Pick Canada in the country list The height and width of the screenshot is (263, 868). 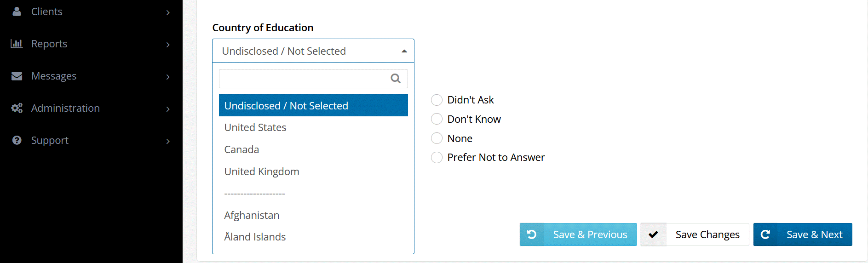coord(241,149)
